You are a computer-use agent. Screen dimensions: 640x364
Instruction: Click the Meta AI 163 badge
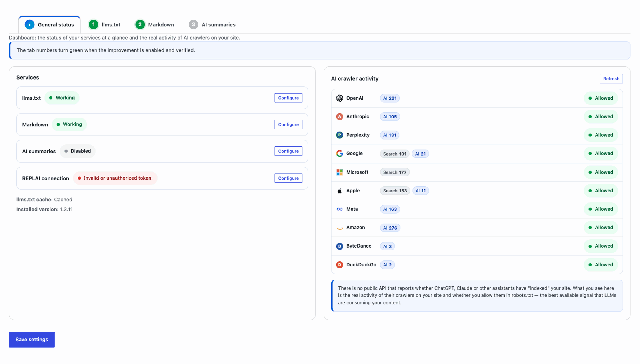(x=390, y=209)
